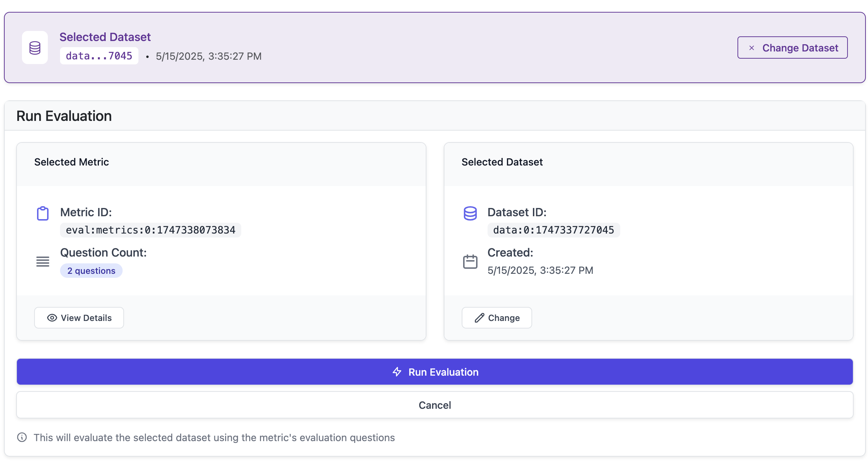Click the clipboard icon beside Metric ID
Image resolution: width=868 pixels, height=462 pixels.
click(x=43, y=213)
